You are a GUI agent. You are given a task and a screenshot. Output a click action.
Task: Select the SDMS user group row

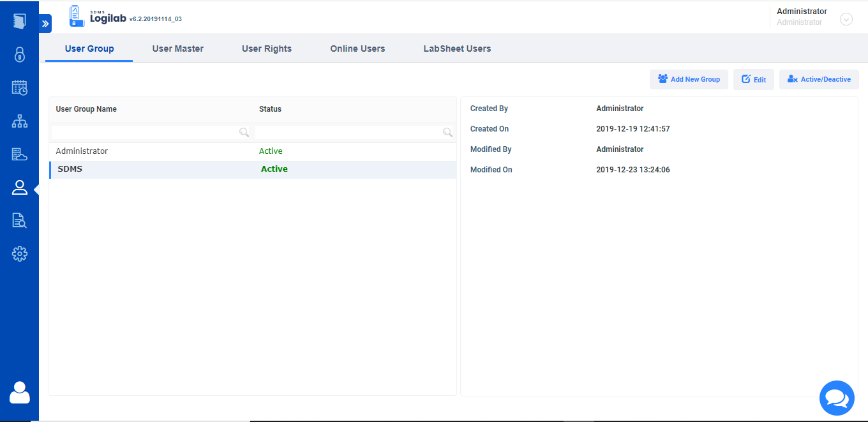click(191, 169)
